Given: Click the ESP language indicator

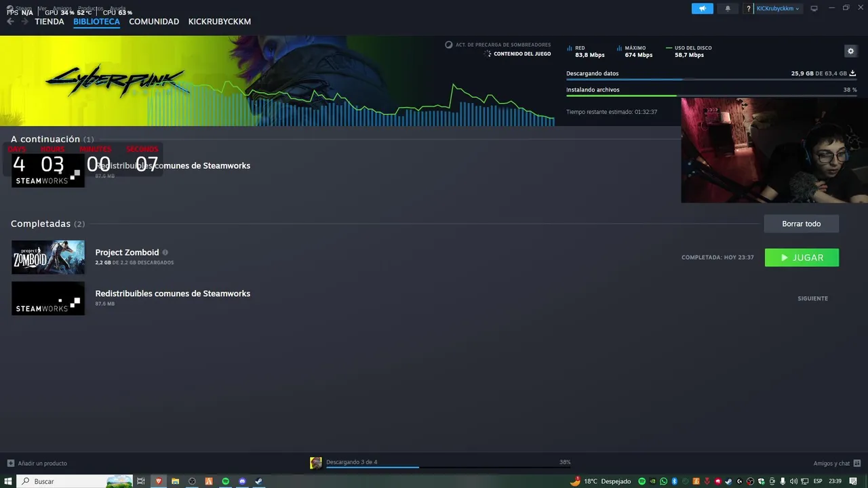Looking at the screenshot, I should 818,481.
